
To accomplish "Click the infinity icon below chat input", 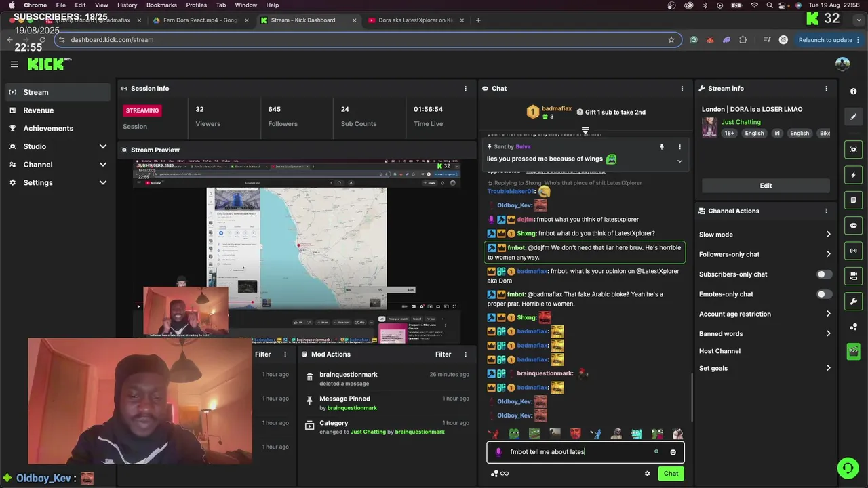I will pos(505,474).
